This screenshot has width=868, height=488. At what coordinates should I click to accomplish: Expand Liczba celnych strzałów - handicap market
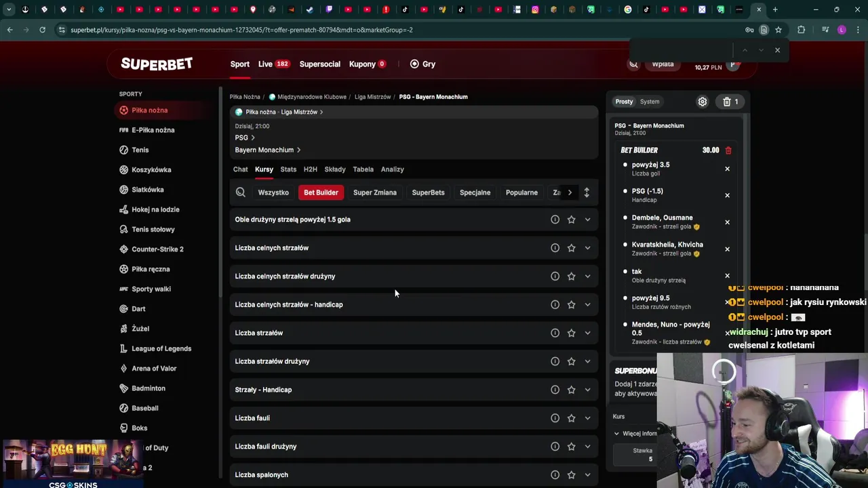(x=587, y=305)
